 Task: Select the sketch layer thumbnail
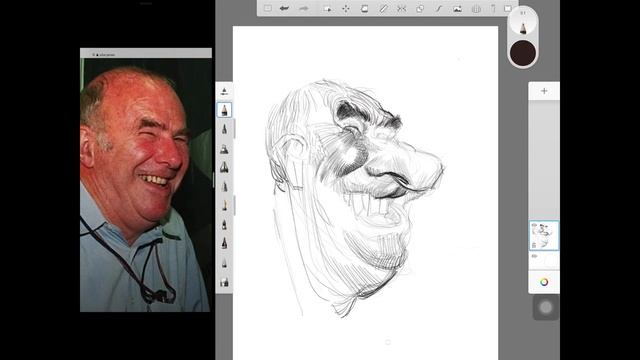(544, 236)
